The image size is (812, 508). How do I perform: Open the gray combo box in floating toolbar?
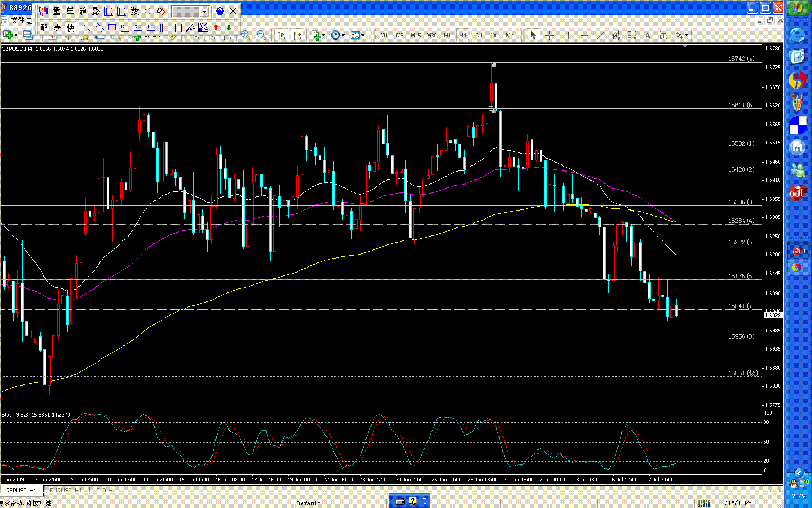[190, 11]
